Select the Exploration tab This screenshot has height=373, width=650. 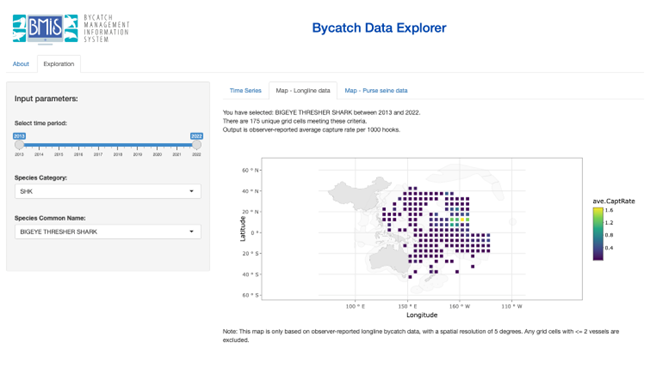coord(59,64)
